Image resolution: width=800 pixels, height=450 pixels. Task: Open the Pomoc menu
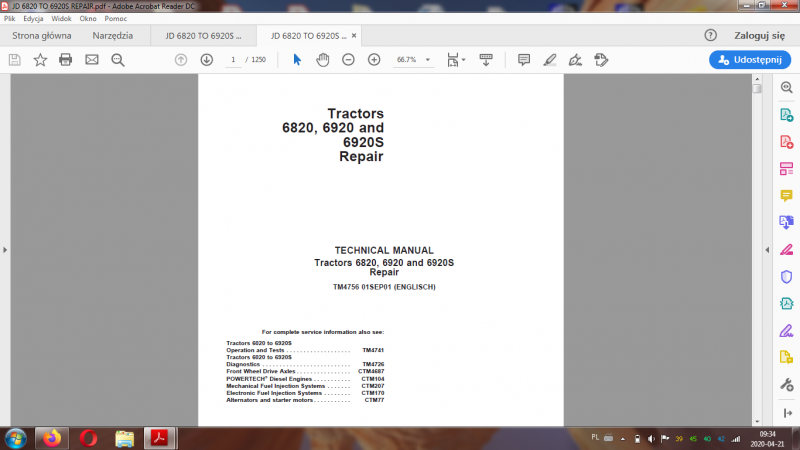tap(116, 18)
